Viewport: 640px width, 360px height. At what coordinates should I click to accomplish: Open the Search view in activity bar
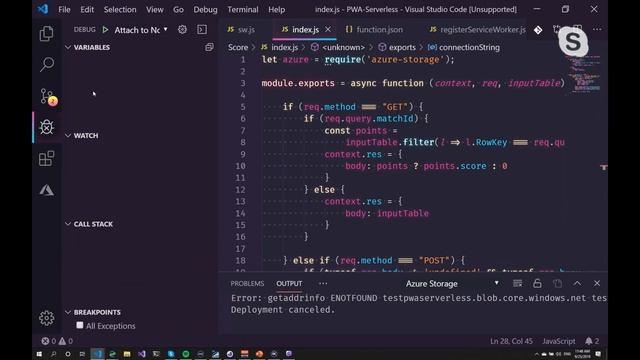pyautogui.click(x=47, y=64)
